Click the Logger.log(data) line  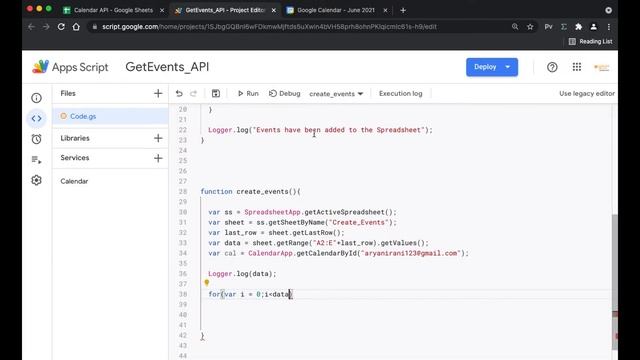click(x=242, y=274)
